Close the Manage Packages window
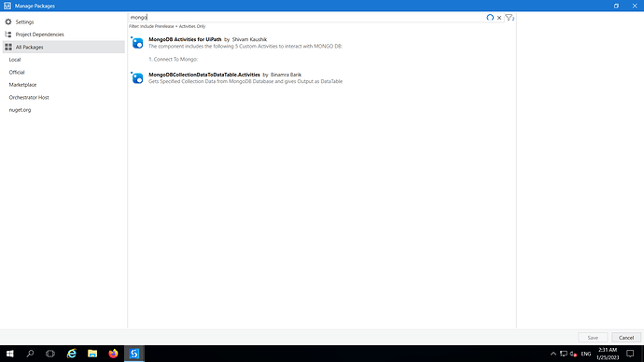This screenshot has width=644, height=362. [635, 6]
